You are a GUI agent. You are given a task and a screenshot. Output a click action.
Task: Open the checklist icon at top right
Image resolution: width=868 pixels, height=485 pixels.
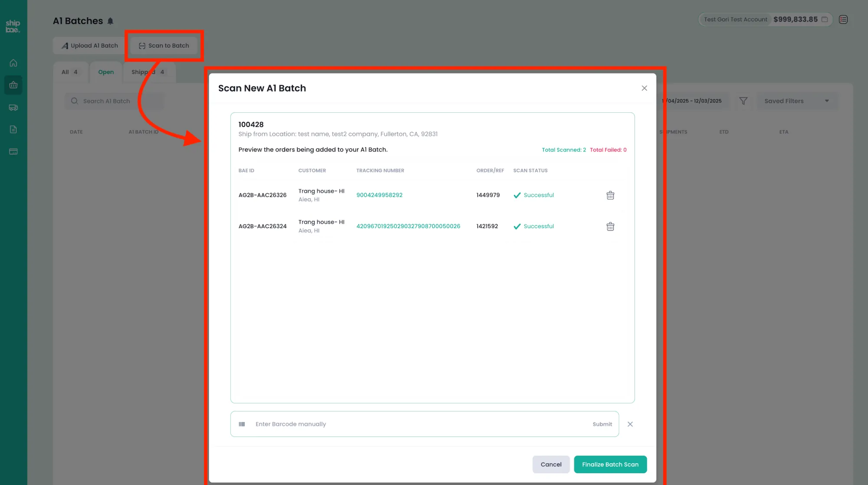(843, 20)
